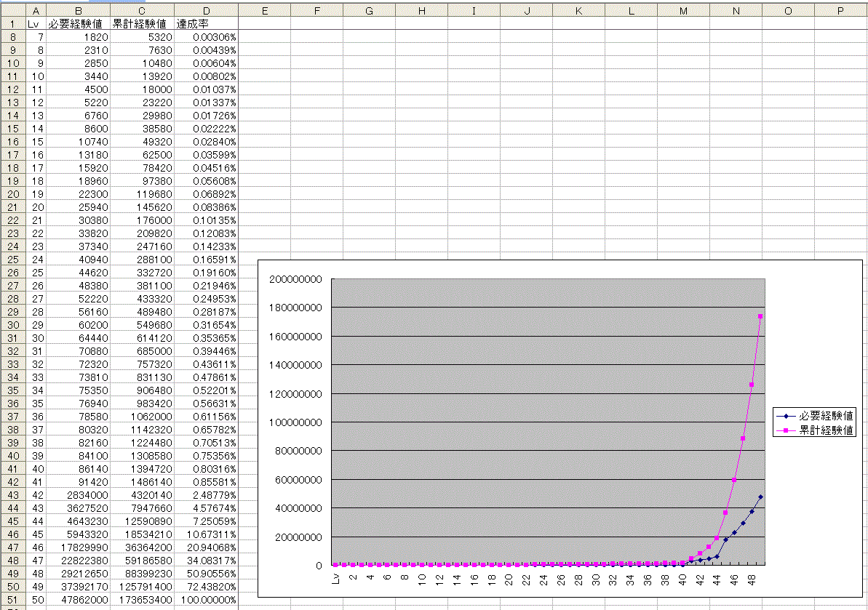Select column C header

[143, 10]
